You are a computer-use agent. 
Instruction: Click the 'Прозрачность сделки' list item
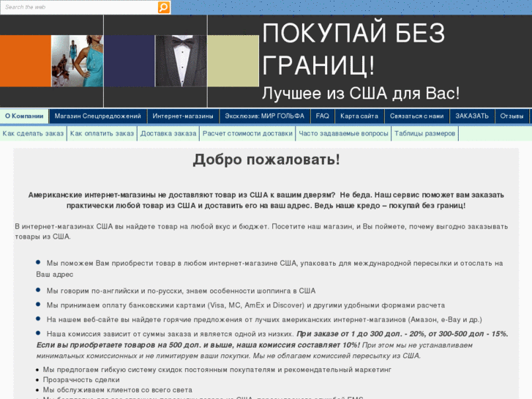tap(81, 380)
